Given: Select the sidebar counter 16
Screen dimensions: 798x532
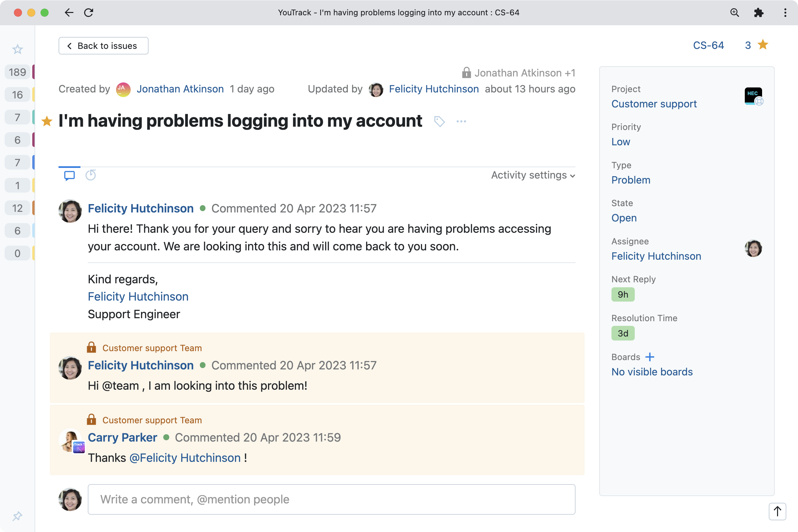Looking at the screenshot, I should (17, 95).
